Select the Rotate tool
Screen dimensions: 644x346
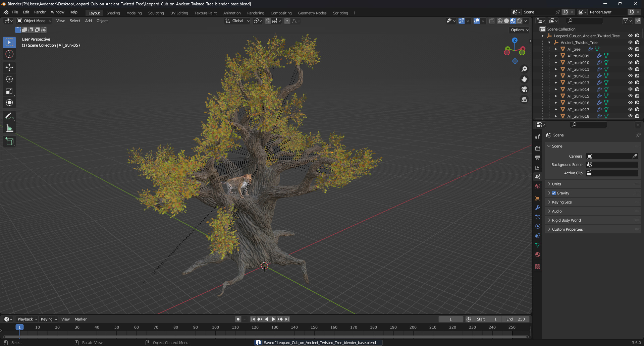tap(9, 79)
